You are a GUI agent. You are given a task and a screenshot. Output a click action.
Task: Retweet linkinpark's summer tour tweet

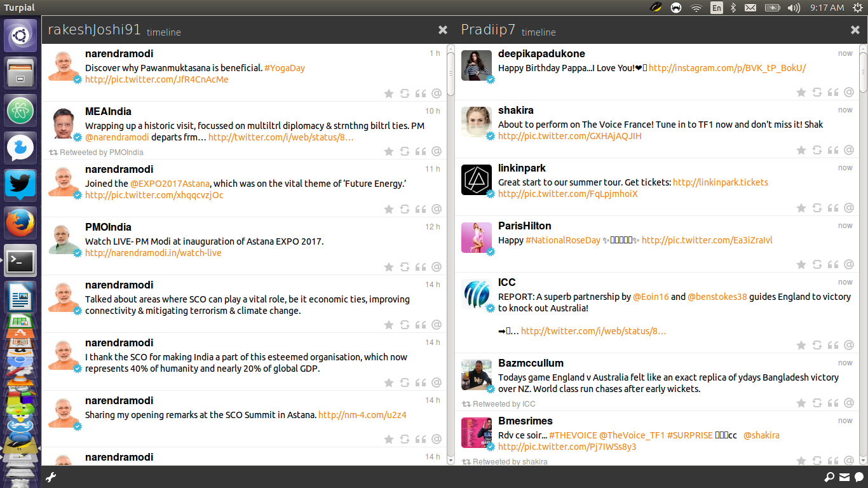click(817, 208)
